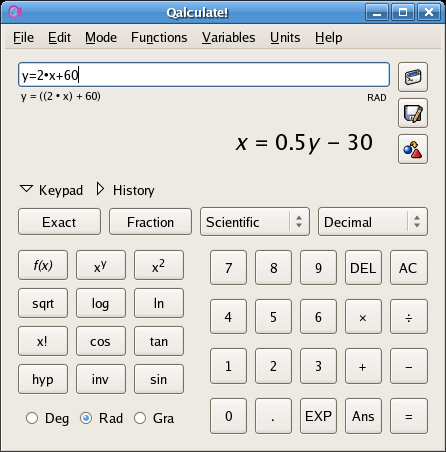Click the RAD status label
446x452 pixels.
click(x=377, y=98)
